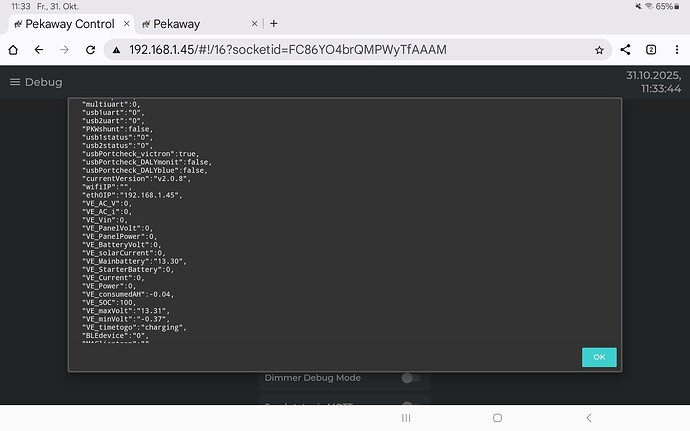Open the browser home page
Screen dimensions: 690x431
(13, 50)
